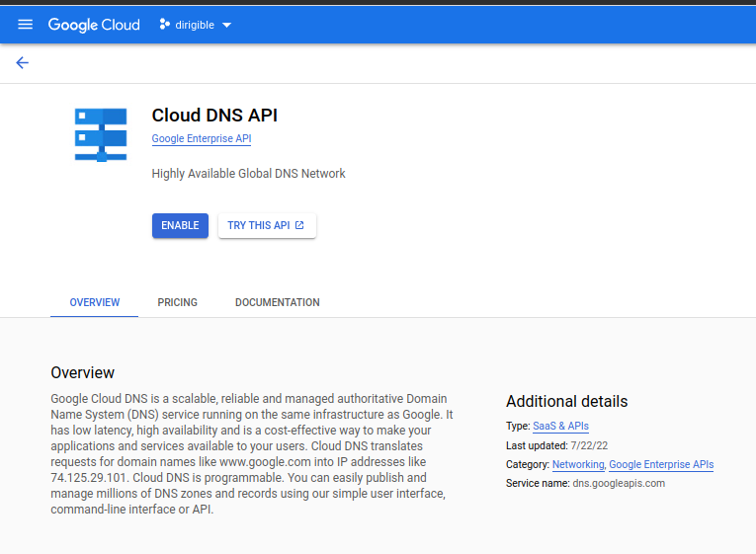Go back using the left arrow

click(22, 63)
